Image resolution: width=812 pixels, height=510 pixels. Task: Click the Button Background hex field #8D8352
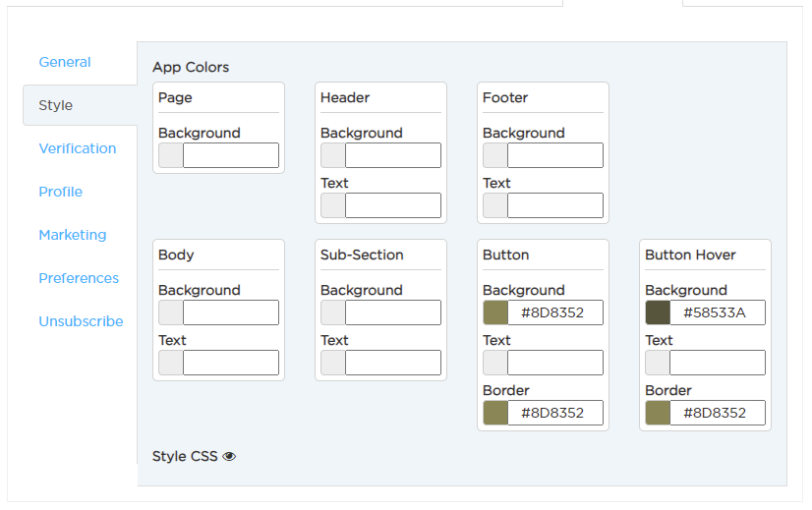555,312
